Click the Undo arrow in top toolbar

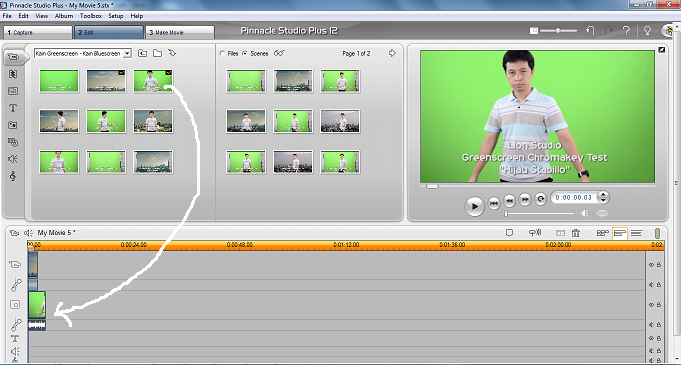590,31
